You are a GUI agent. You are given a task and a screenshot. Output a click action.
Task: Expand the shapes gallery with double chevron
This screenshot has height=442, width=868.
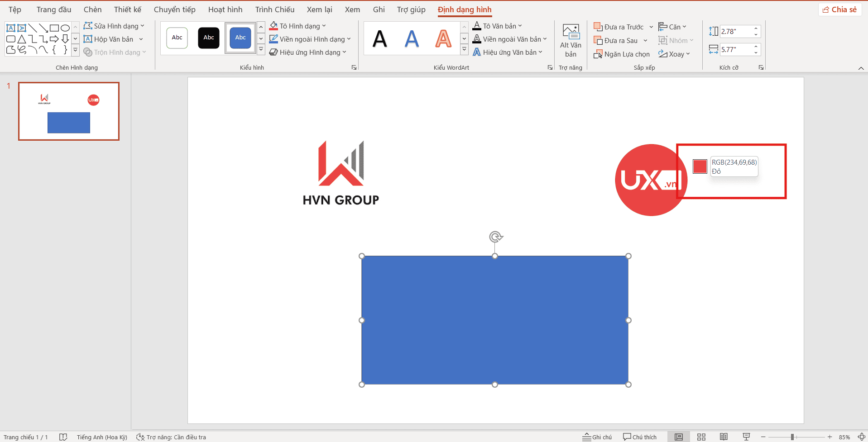(x=75, y=51)
